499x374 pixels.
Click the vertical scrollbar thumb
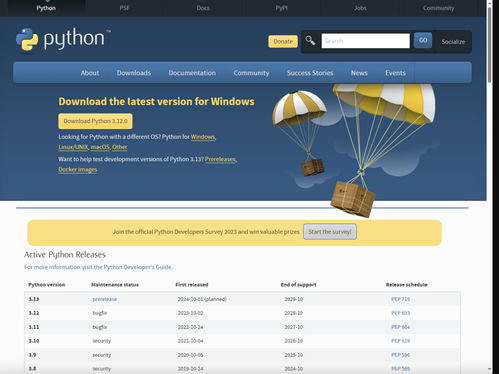[489, 43]
